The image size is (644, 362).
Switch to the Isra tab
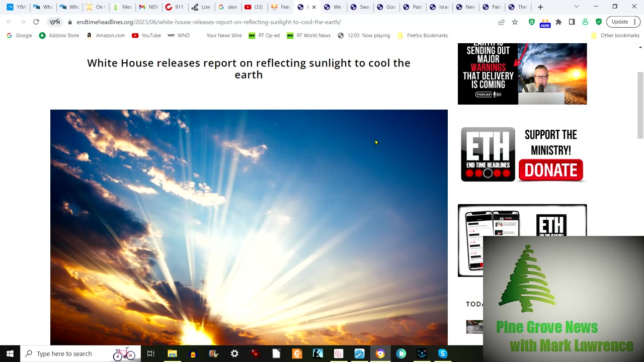[439, 7]
